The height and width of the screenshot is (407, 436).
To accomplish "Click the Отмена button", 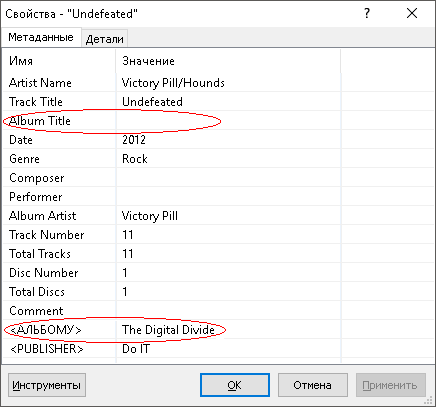I will pyautogui.click(x=312, y=385).
